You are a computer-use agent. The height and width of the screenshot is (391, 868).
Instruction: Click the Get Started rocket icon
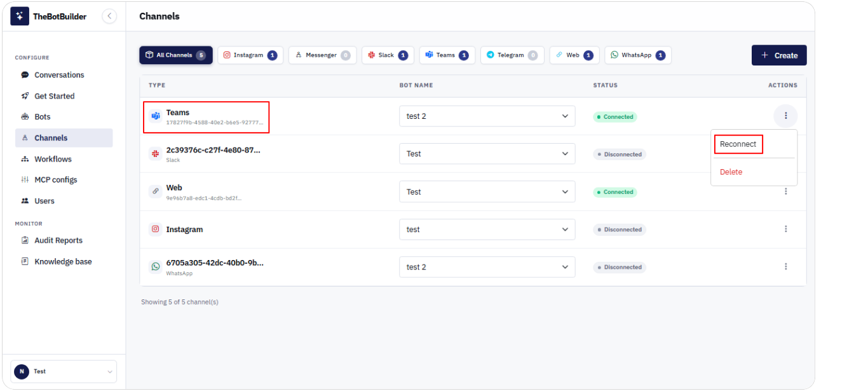pyautogui.click(x=25, y=96)
